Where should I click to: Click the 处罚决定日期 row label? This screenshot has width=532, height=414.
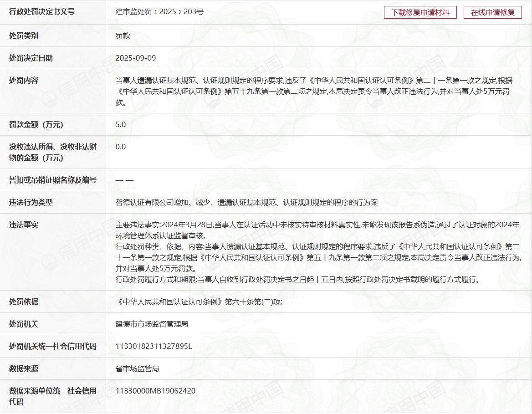pyautogui.click(x=31, y=58)
